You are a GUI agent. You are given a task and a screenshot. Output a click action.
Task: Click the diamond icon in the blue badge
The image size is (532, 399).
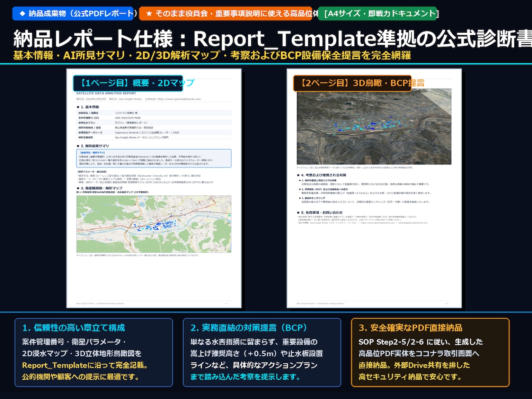[x=22, y=14]
